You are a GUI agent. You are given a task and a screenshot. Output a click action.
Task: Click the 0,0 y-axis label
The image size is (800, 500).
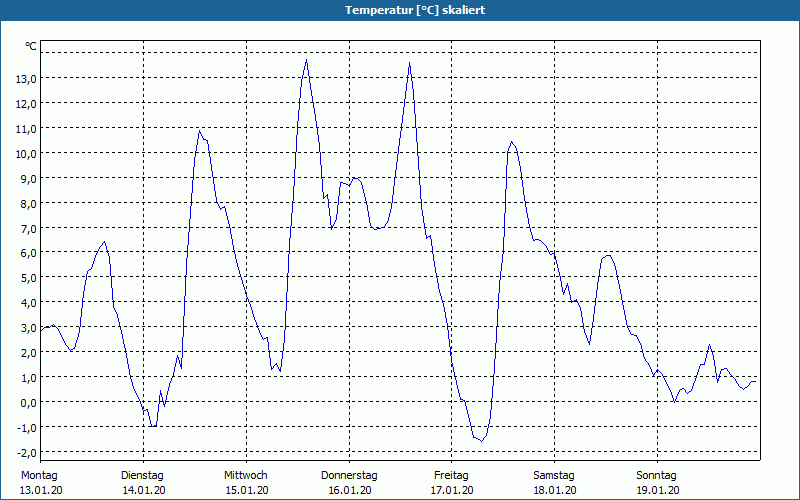[28, 403]
